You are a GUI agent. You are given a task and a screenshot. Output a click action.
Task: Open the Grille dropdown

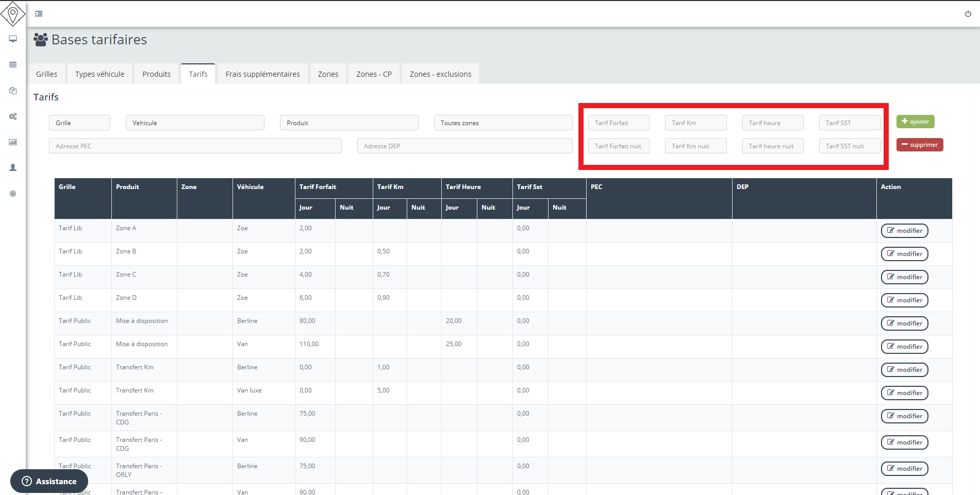tap(79, 123)
